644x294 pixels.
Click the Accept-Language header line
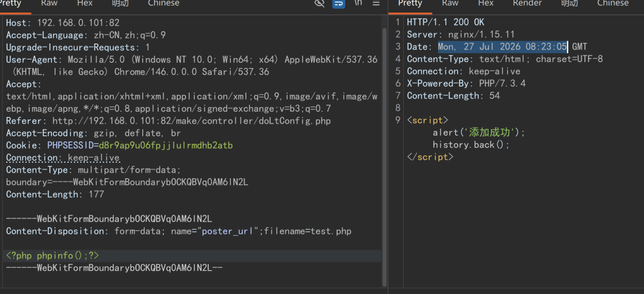[x=86, y=35]
